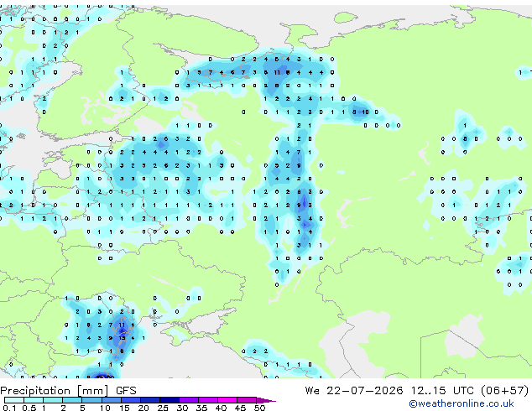Click the 13 precipitation value on the map
The width and height of the screenshot is (532, 411).
point(122,338)
